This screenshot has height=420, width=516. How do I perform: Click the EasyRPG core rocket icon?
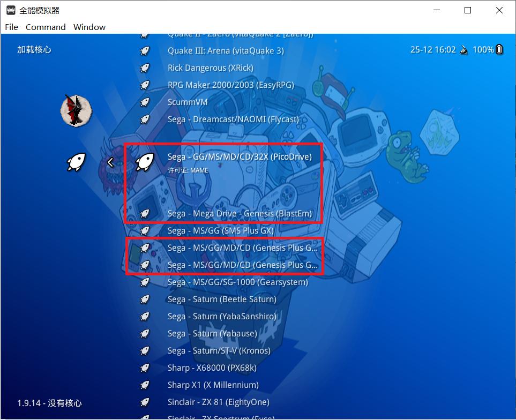[x=145, y=85]
